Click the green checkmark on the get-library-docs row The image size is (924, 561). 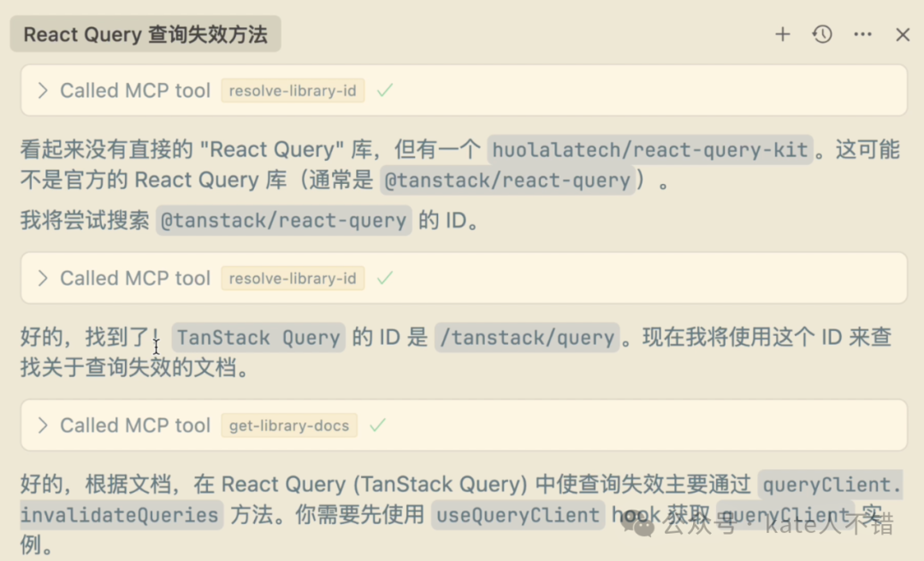click(378, 425)
